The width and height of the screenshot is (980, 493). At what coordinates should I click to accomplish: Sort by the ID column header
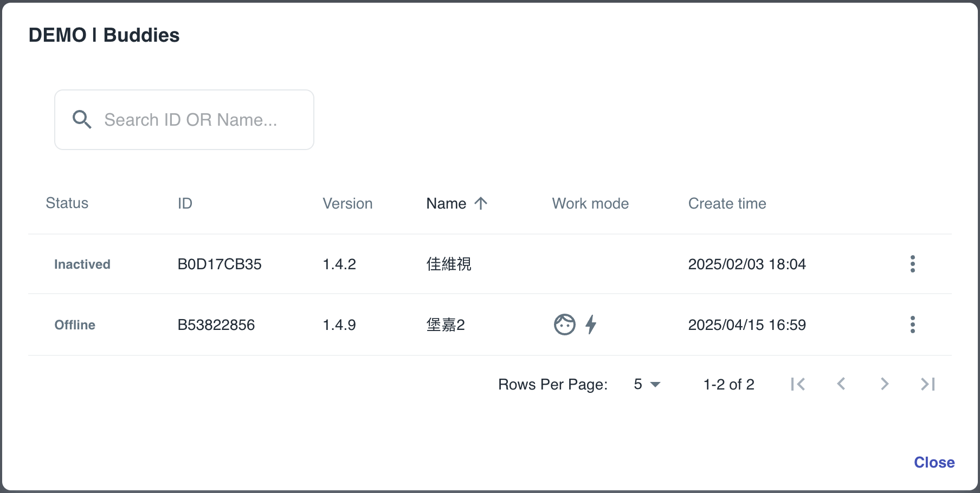pos(185,203)
